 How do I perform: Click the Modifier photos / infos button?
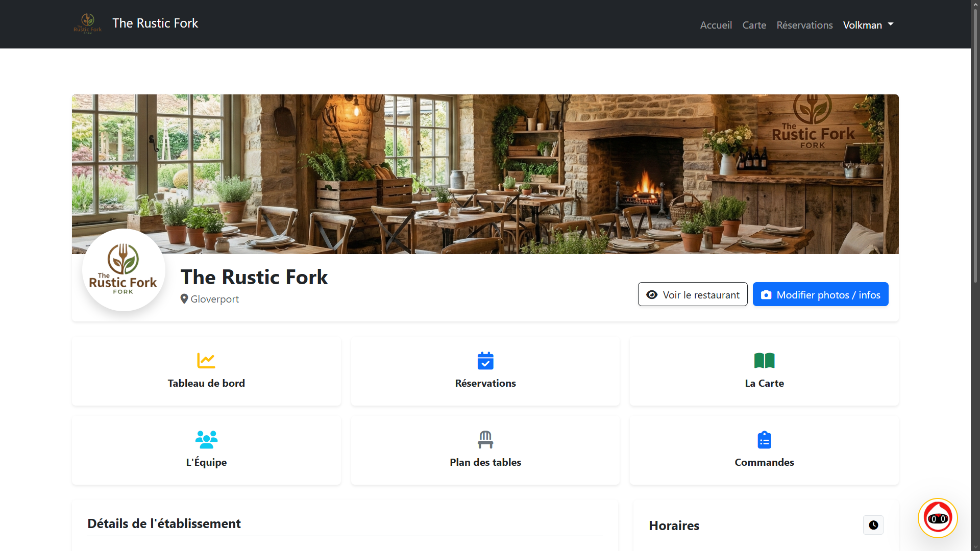tap(820, 294)
